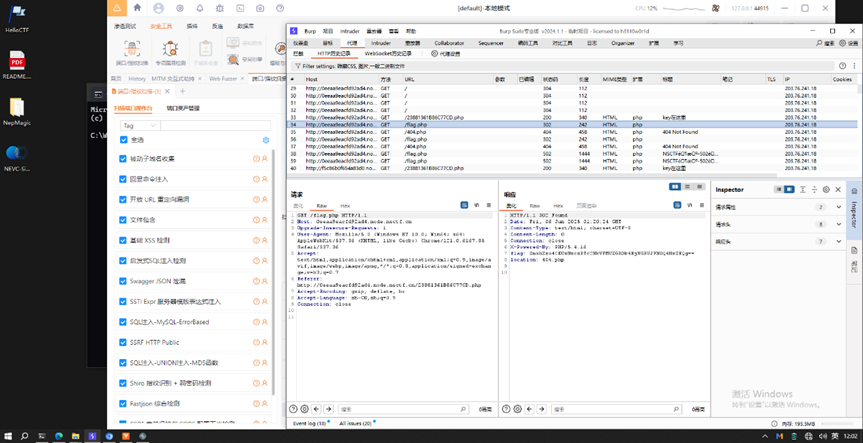Expand request attributes section in Inspector
Image resolution: width=863 pixels, height=443 pixels.
pos(839,207)
